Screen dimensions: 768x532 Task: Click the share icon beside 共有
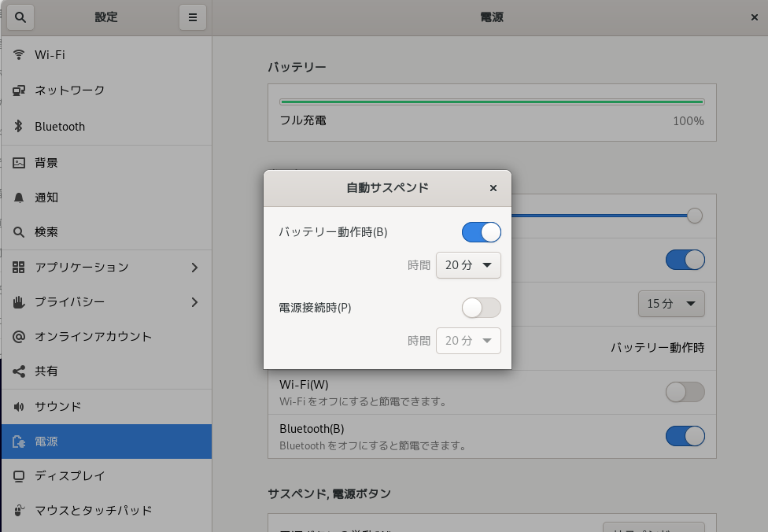pyautogui.click(x=19, y=371)
